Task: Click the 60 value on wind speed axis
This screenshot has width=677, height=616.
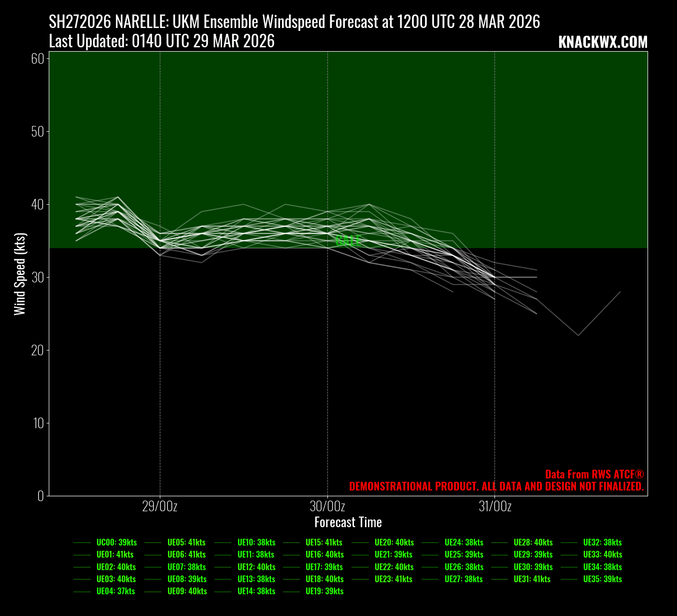Action: click(38, 59)
